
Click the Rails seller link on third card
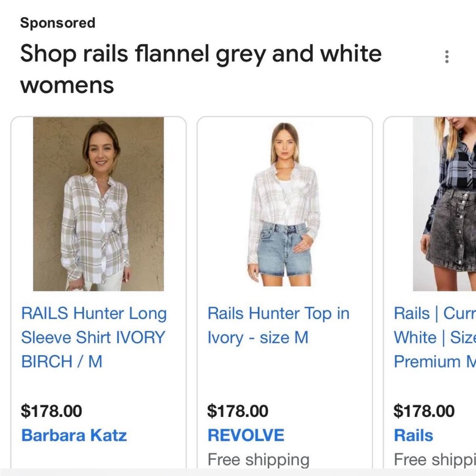tap(412, 435)
